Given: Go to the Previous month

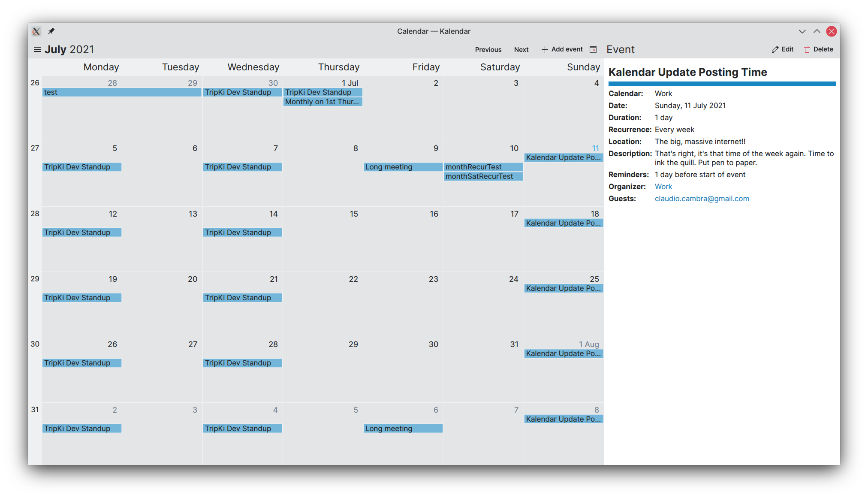Looking at the screenshot, I should (488, 50).
